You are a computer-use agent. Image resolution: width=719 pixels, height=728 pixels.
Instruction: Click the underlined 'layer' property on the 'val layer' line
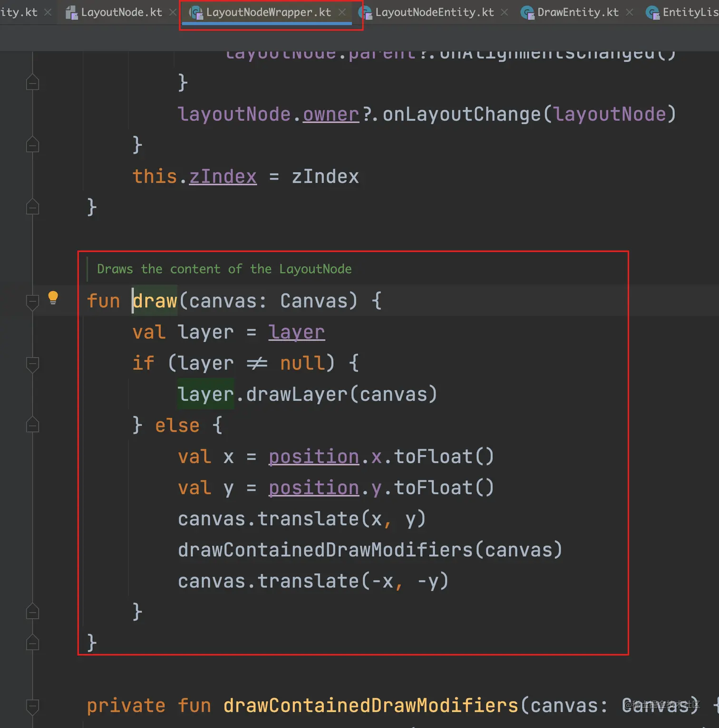pyautogui.click(x=297, y=332)
